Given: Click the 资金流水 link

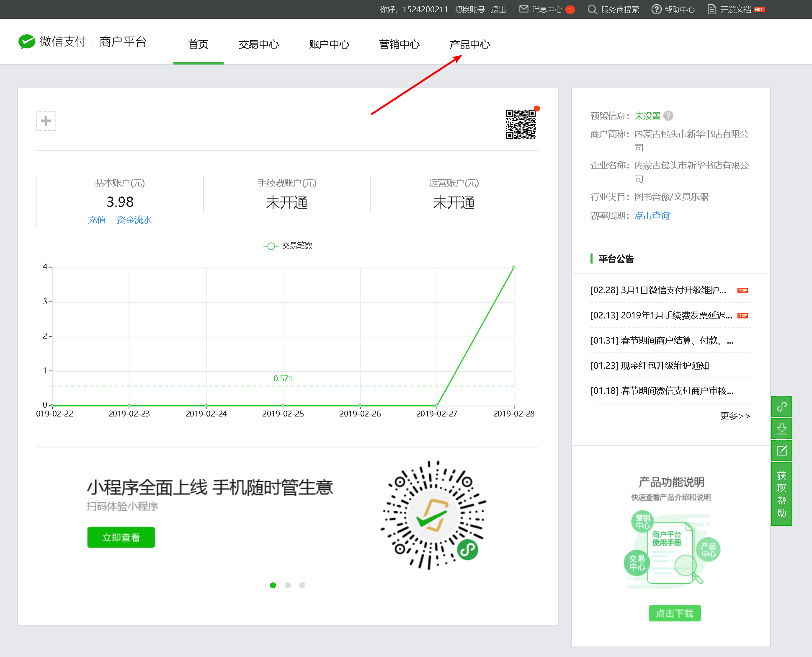Looking at the screenshot, I should click(x=134, y=220).
